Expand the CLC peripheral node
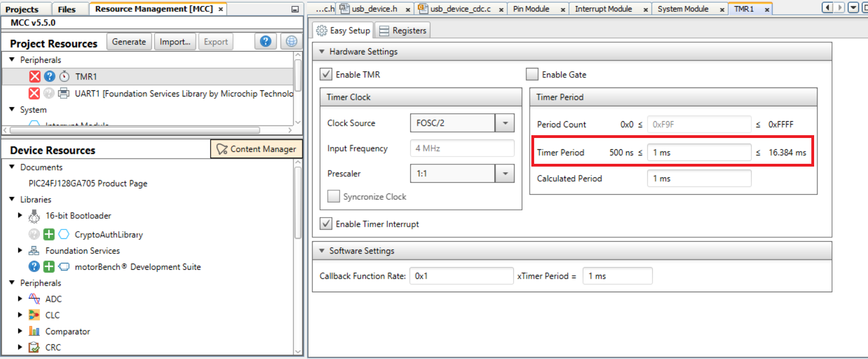 21,315
